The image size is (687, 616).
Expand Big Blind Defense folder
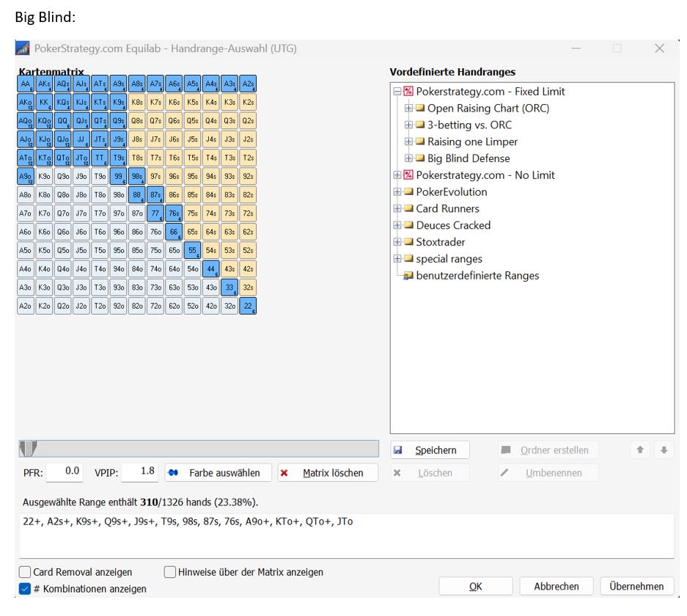(x=408, y=158)
